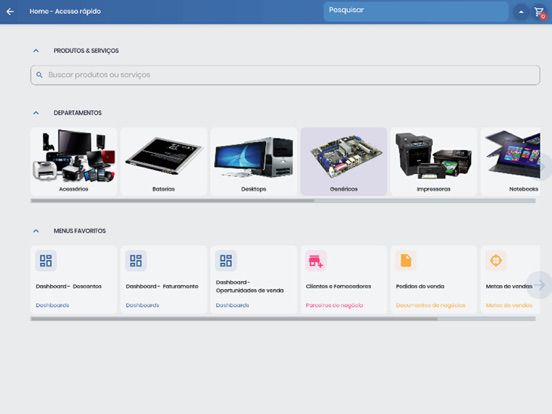Image resolution: width=552 pixels, height=414 pixels.
Task: Collapse the Produtos & Serviços section
Action: point(36,51)
